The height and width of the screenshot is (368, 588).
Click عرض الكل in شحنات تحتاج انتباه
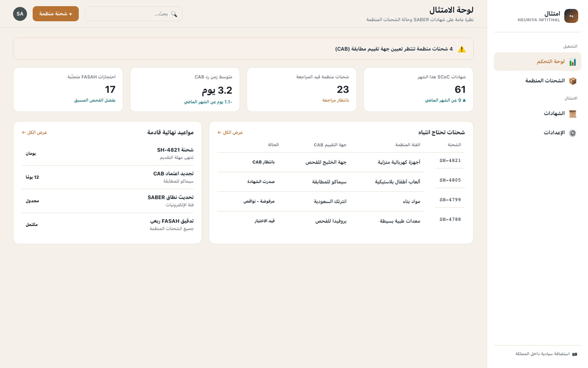tap(230, 132)
